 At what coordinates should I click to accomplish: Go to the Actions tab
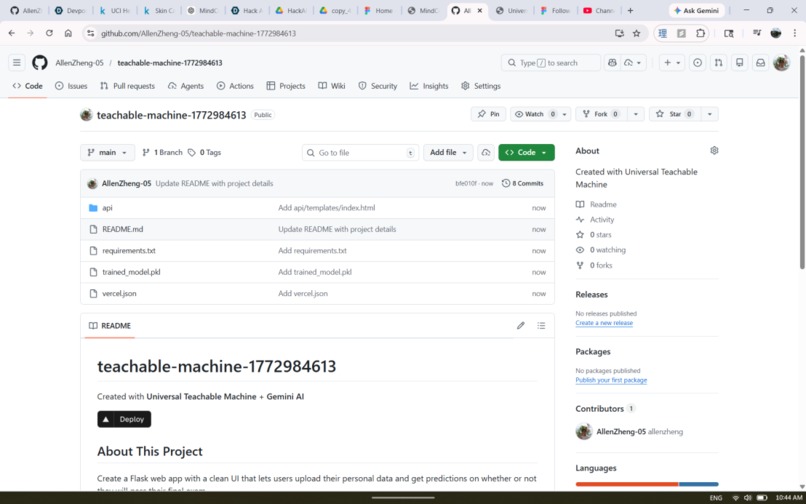tap(235, 86)
